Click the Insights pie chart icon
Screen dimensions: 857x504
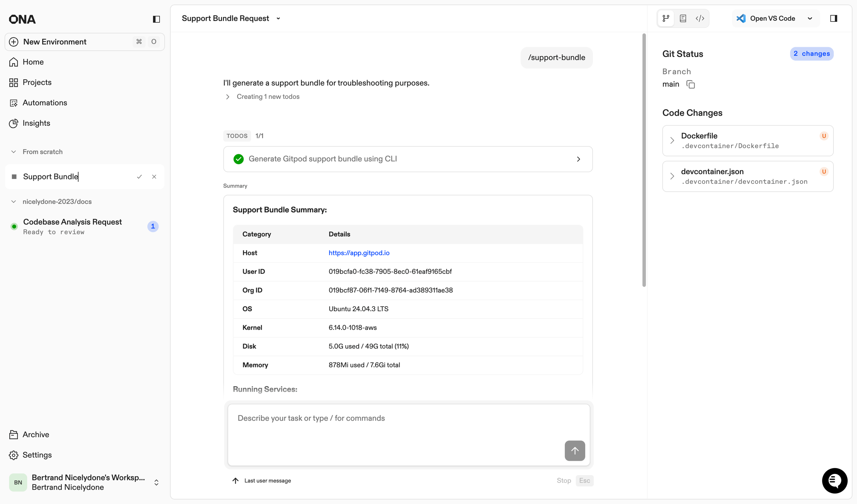(x=14, y=123)
